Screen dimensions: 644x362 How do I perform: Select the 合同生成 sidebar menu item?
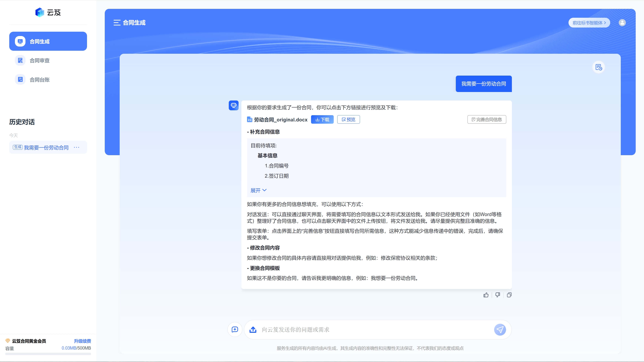point(48,41)
